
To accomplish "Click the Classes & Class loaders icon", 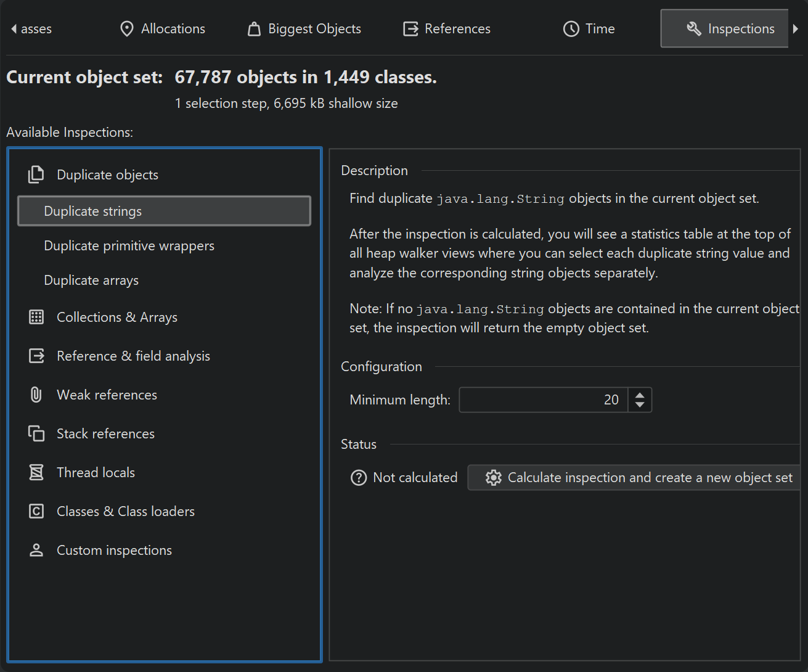I will pyautogui.click(x=36, y=511).
